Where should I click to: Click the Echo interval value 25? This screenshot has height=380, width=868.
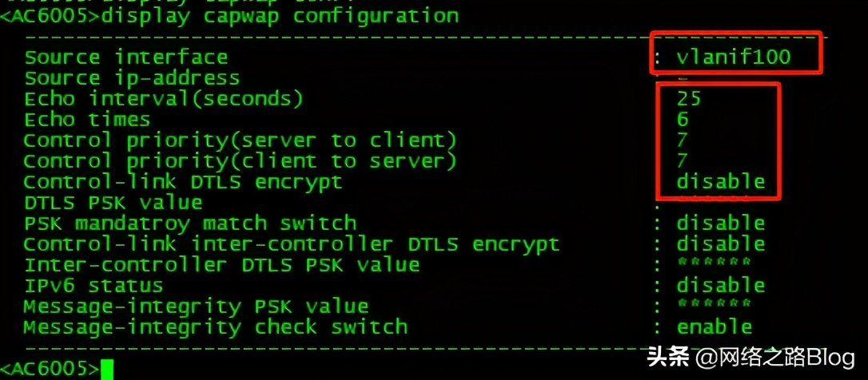click(x=688, y=98)
